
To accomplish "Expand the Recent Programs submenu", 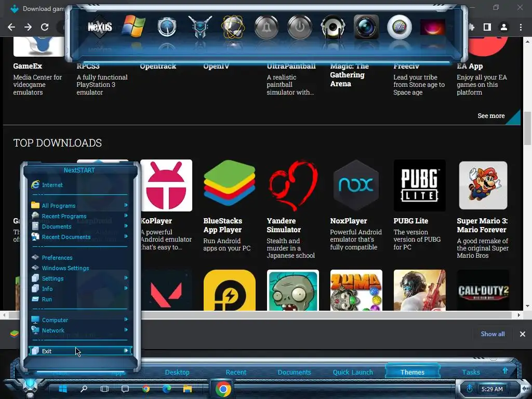I will [126, 216].
